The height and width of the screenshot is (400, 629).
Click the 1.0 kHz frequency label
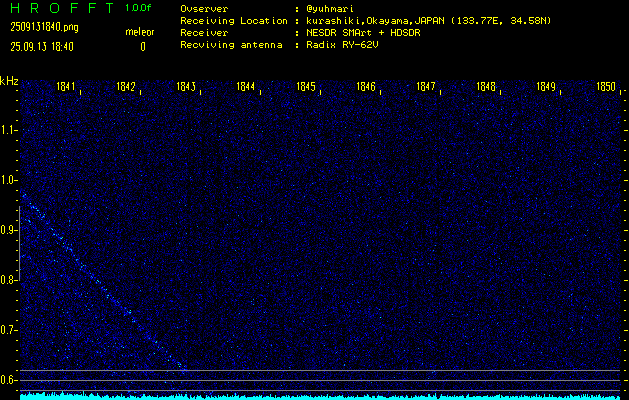point(6,180)
